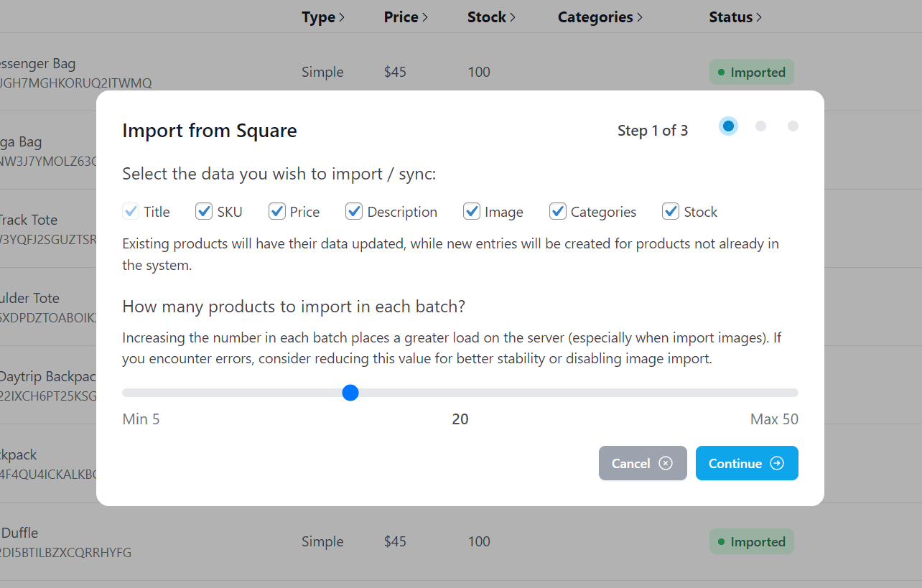Sort by the Stock column header
Viewport: 922px width, 588px height.
point(492,17)
